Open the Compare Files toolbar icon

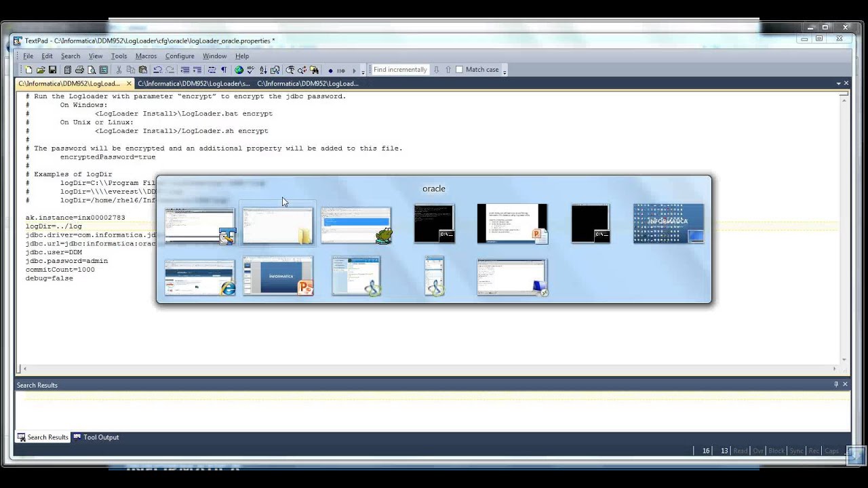point(275,70)
